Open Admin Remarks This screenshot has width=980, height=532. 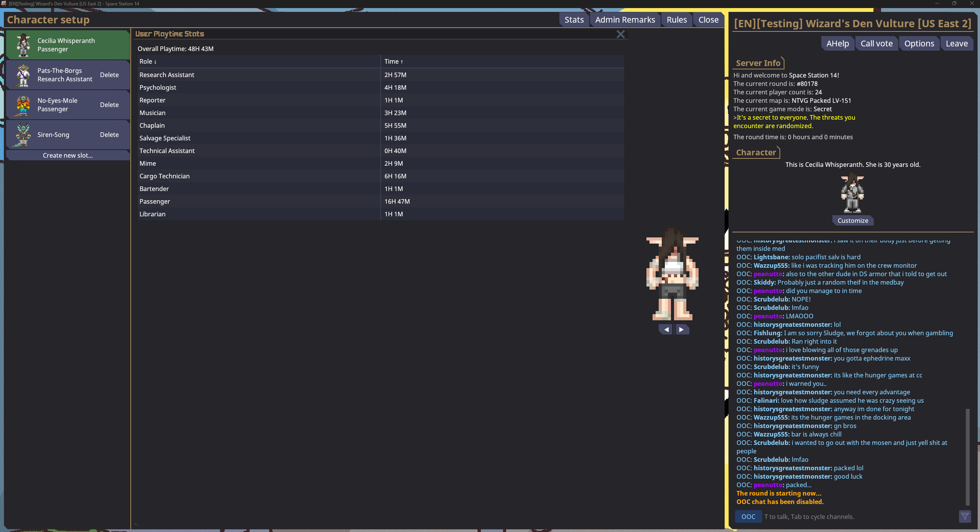pos(625,20)
